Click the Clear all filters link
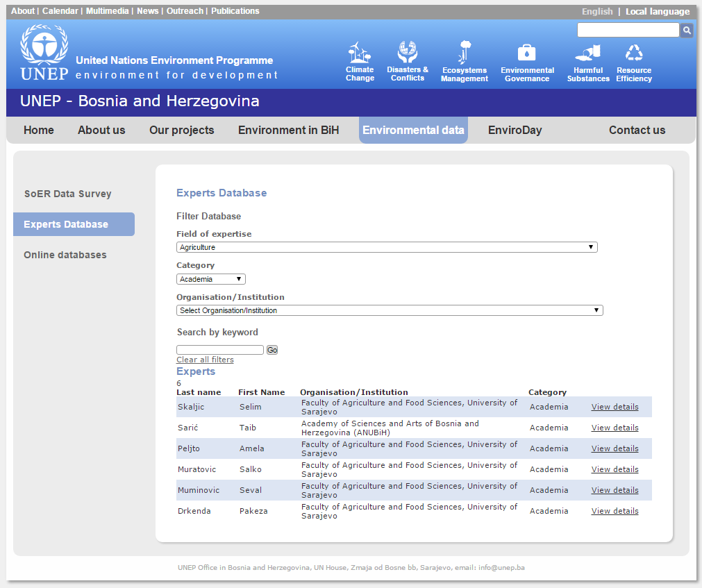This screenshot has height=588, width=702. [x=205, y=360]
